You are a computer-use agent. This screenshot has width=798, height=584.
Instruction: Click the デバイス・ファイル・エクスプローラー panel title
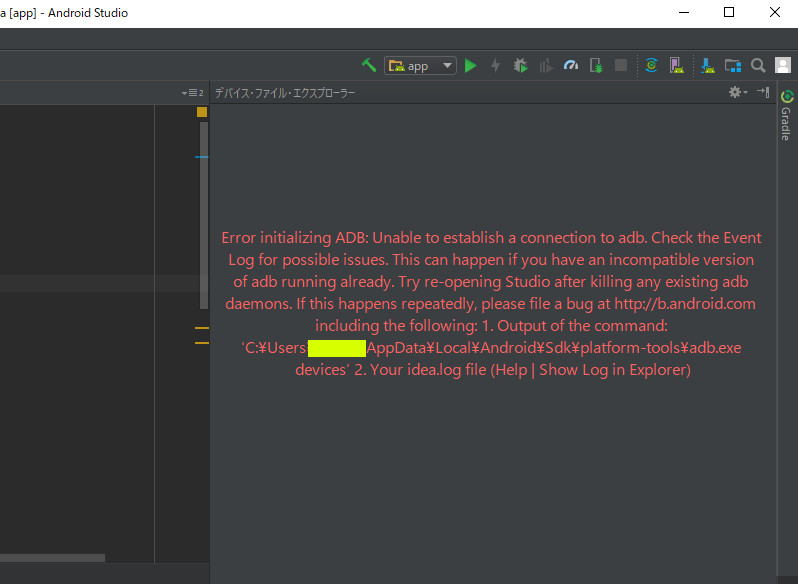click(x=285, y=93)
